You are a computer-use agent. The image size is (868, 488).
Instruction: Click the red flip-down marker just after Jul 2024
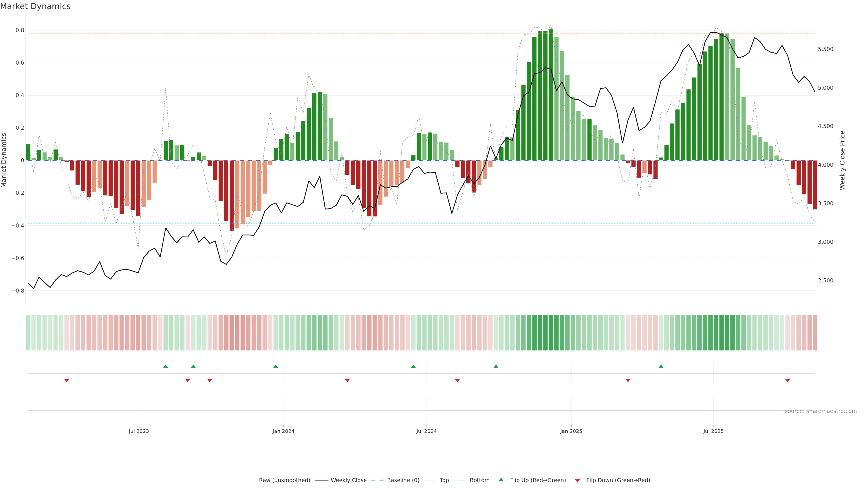457,380
